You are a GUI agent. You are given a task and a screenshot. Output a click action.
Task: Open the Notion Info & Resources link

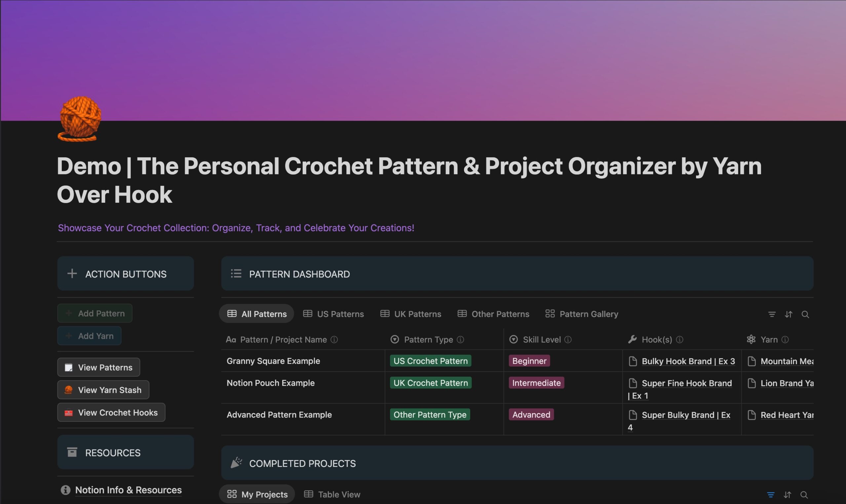pos(128,490)
